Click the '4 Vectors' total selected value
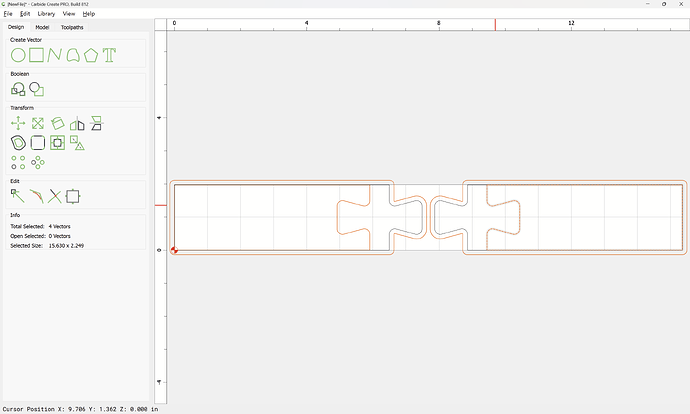The width and height of the screenshot is (690, 414). point(59,227)
